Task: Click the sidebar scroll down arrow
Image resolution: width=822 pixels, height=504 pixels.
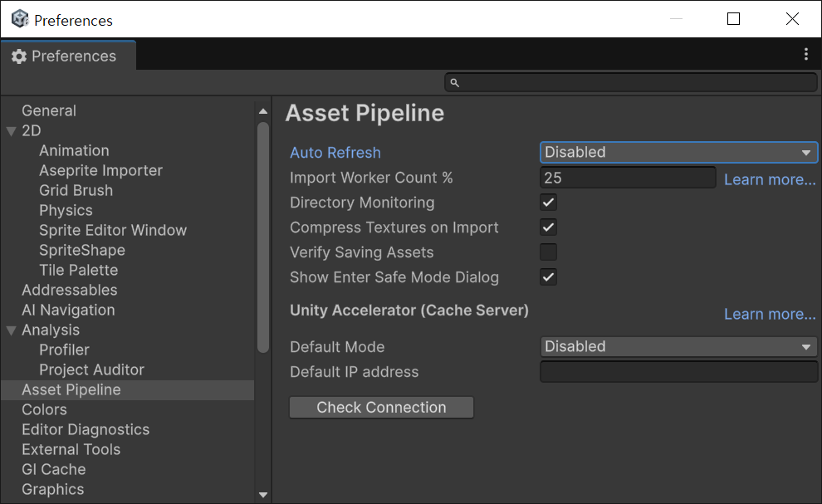Action: coord(263,495)
